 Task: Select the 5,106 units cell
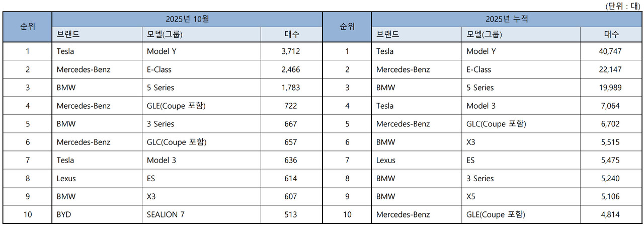[611, 196]
